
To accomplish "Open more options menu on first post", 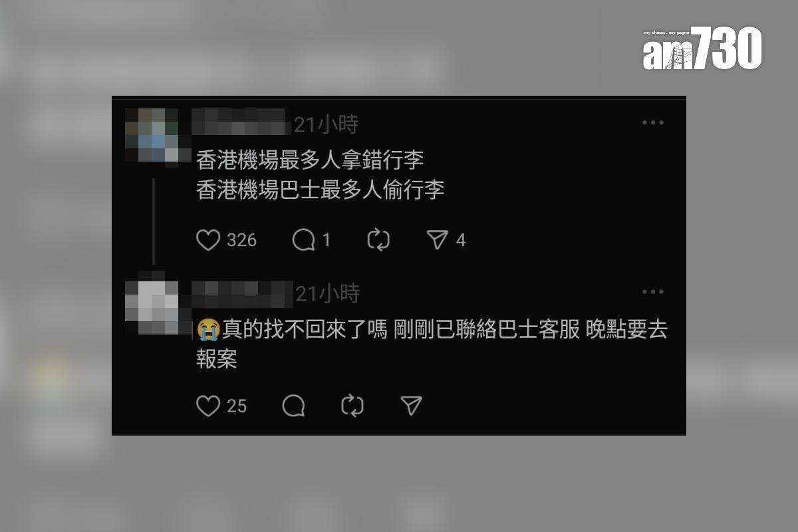I will [x=653, y=122].
